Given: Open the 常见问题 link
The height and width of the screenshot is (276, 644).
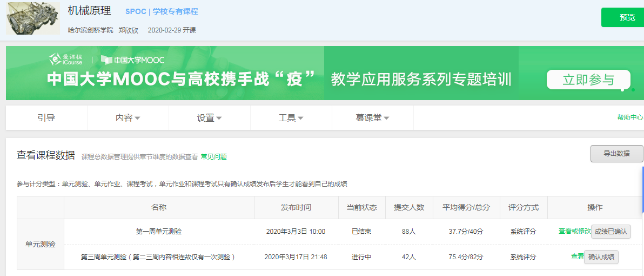Looking at the screenshot, I should point(213,157).
